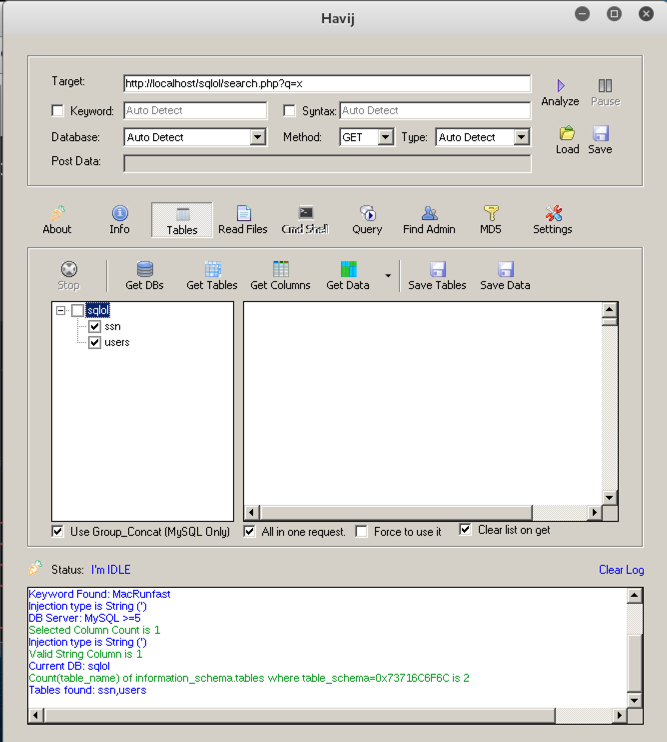Uncheck the ssn table checkbox

click(x=95, y=327)
